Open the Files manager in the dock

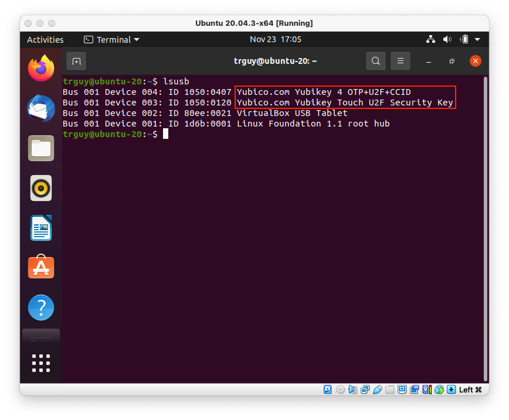[41, 148]
